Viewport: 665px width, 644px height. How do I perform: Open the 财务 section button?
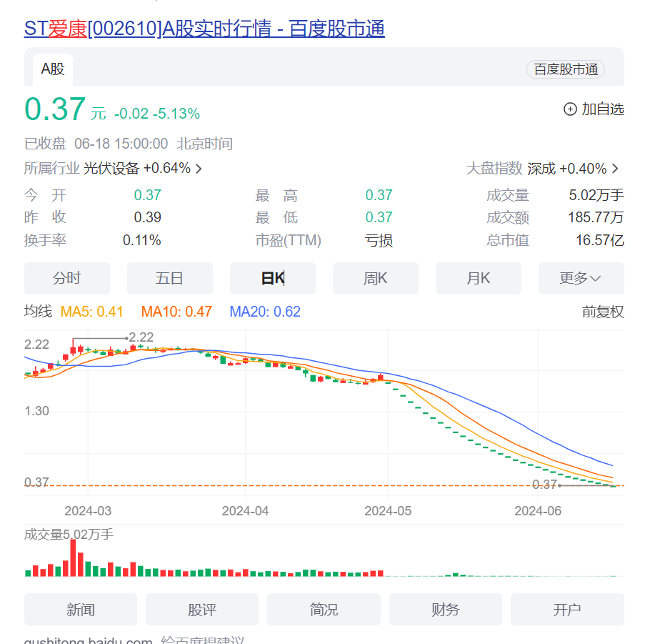coord(445,610)
